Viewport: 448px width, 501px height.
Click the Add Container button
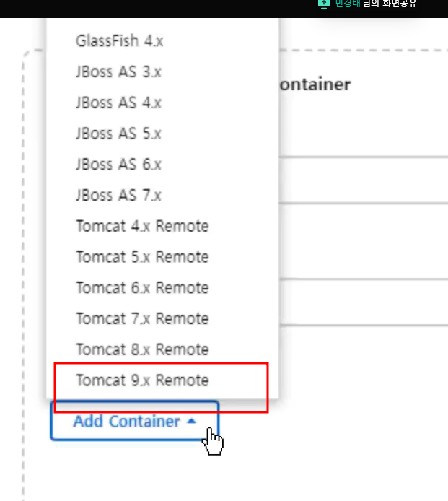(x=134, y=421)
